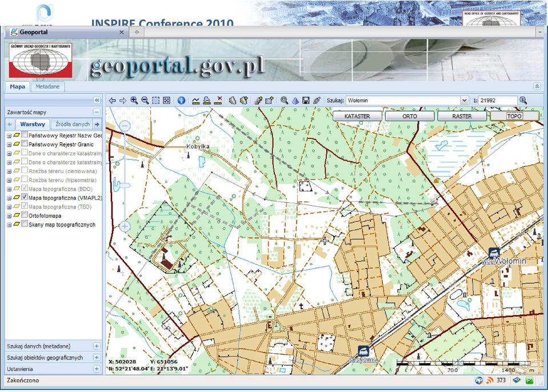The height and width of the screenshot is (392, 548).
Task: Switch to the Mapa tab
Action: [18, 87]
